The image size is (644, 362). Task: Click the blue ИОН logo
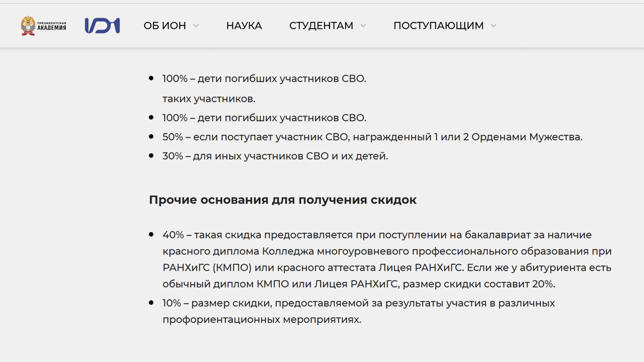(102, 25)
